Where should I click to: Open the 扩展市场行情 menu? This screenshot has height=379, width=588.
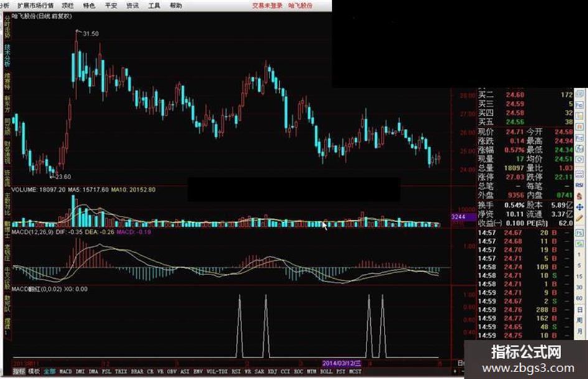click(35, 6)
